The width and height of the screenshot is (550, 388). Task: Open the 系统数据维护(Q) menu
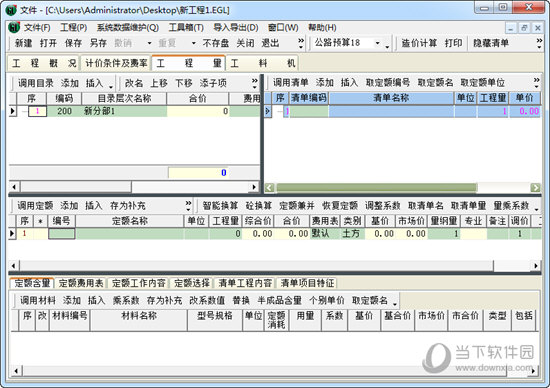tap(128, 27)
